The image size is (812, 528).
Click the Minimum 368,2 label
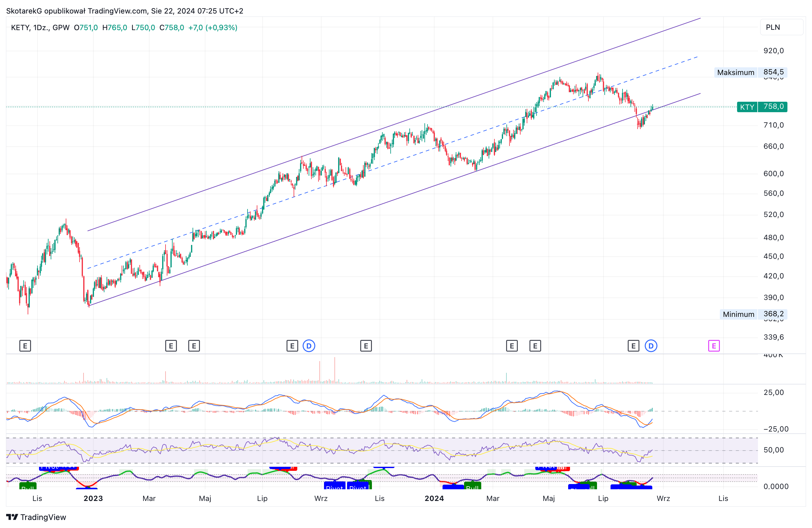pyautogui.click(x=753, y=314)
